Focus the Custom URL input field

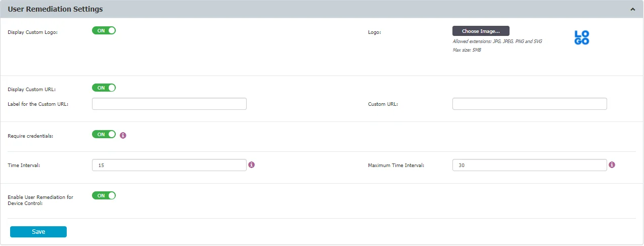pos(530,104)
